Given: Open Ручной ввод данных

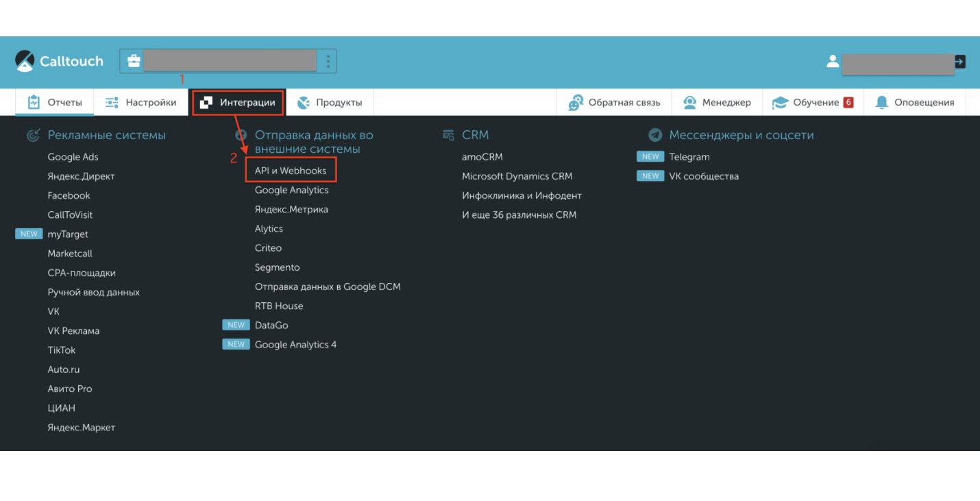Looking at the screenshot, I should [x=93, y=292].
